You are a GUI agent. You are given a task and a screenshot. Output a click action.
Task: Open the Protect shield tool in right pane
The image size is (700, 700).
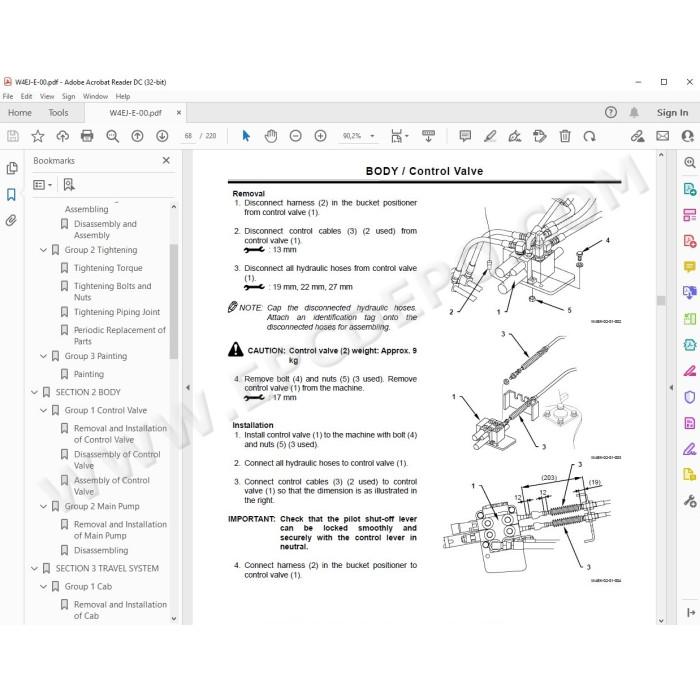(x=690, y=397)
